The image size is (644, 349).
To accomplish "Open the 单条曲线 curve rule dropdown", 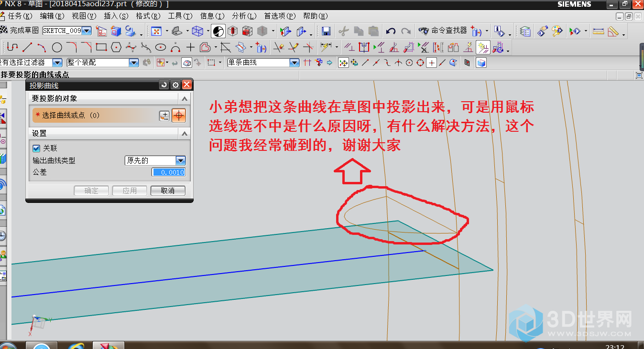I will click(295, 63).
